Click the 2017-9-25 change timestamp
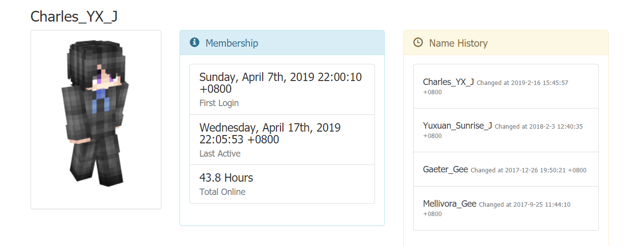644x246 pixels. 524,205
